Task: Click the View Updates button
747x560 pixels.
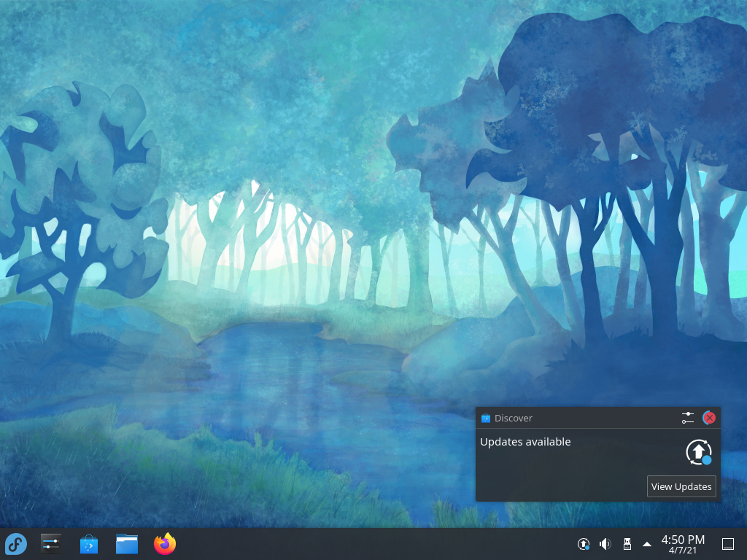Action: 681,486
